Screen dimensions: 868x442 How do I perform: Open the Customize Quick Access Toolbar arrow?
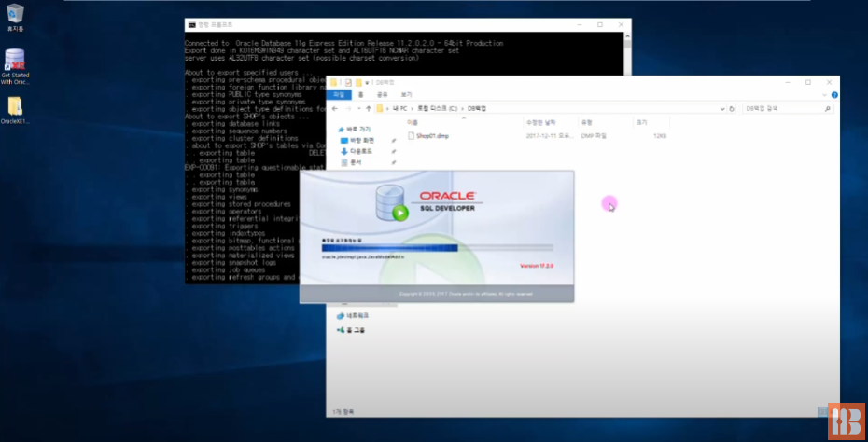[x=367, y=83]
